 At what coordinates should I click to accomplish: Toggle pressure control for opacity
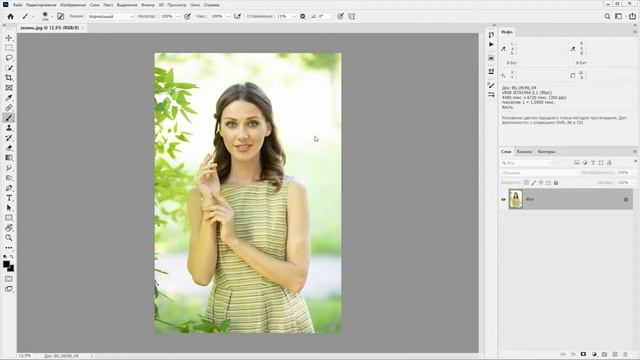tap(187, 16)
